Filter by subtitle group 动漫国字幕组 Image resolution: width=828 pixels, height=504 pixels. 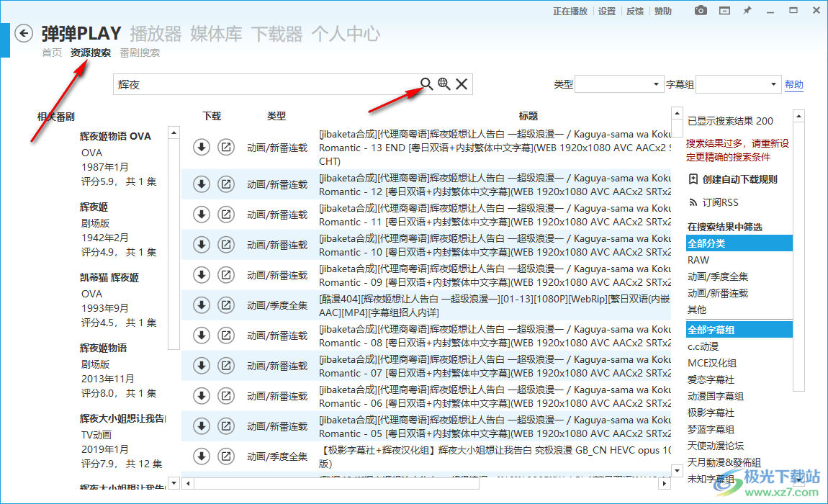pyautogui.click(x=739, y=396)
